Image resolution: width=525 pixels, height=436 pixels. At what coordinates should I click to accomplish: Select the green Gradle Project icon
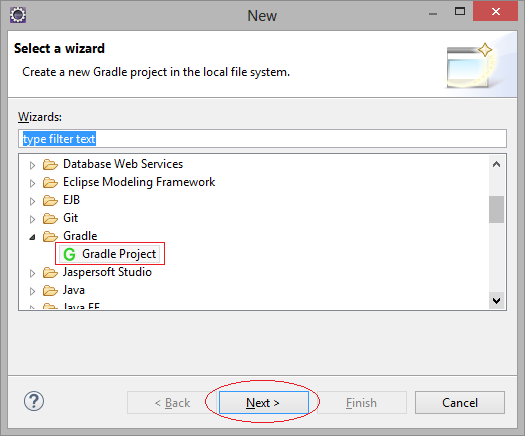click(69, 254)
